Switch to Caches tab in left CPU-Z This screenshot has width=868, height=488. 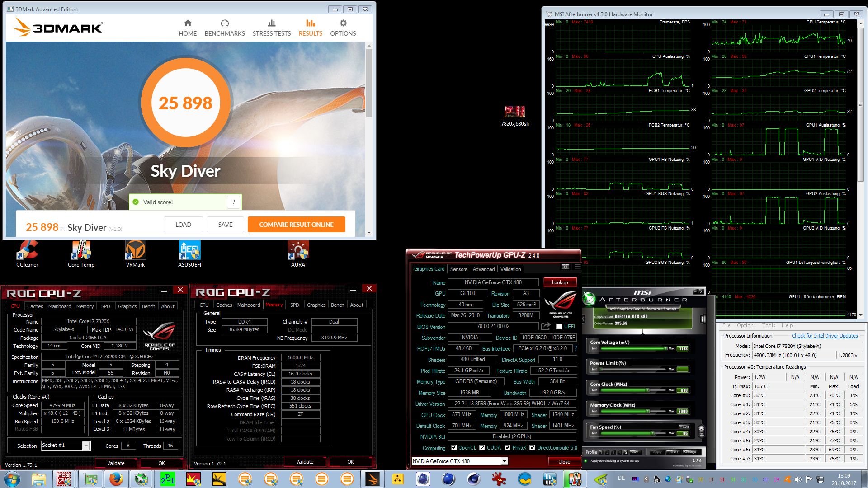[x=35, y=306]
